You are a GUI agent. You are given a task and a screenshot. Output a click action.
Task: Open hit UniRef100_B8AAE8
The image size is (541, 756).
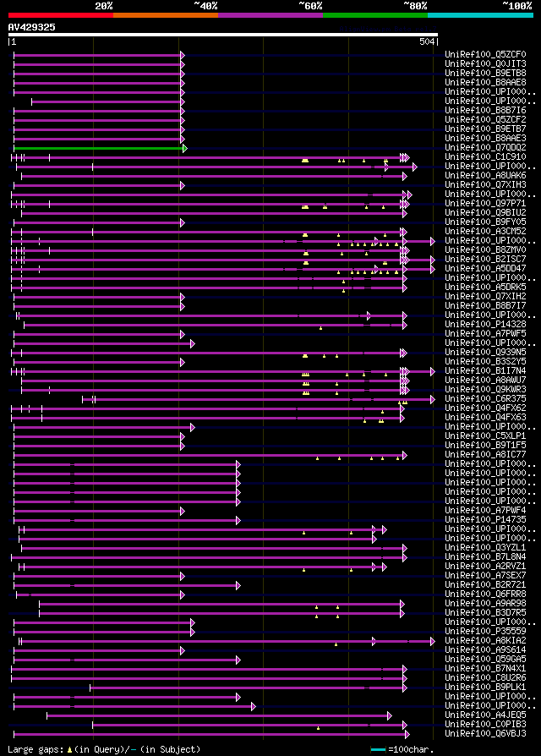pos(485,82)
